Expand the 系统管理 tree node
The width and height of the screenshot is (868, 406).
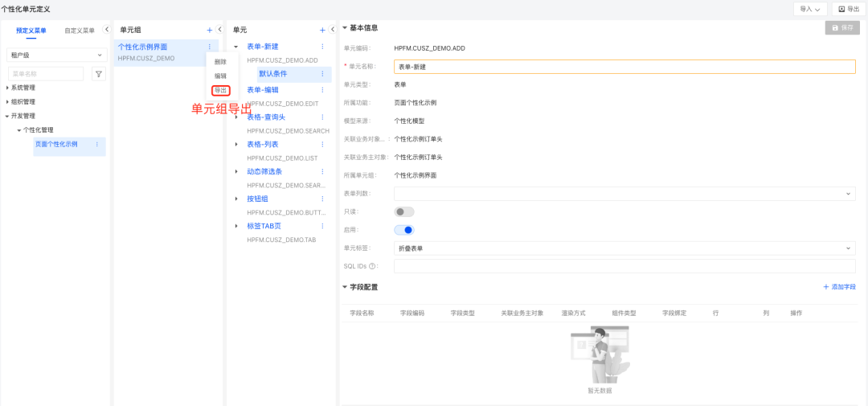pyautogui.click(x=8, y=88)
